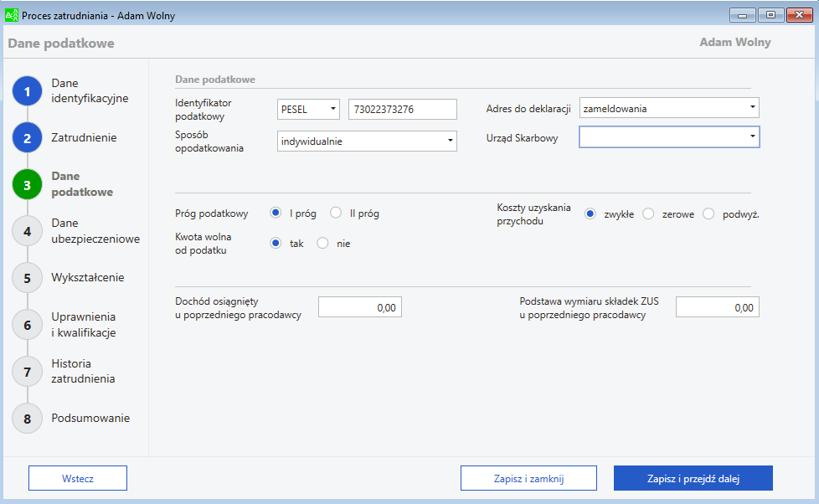This screenshot has width=819, height=504.
Task: Click Zapisz i zamknij button
Action: pos(528,478)
